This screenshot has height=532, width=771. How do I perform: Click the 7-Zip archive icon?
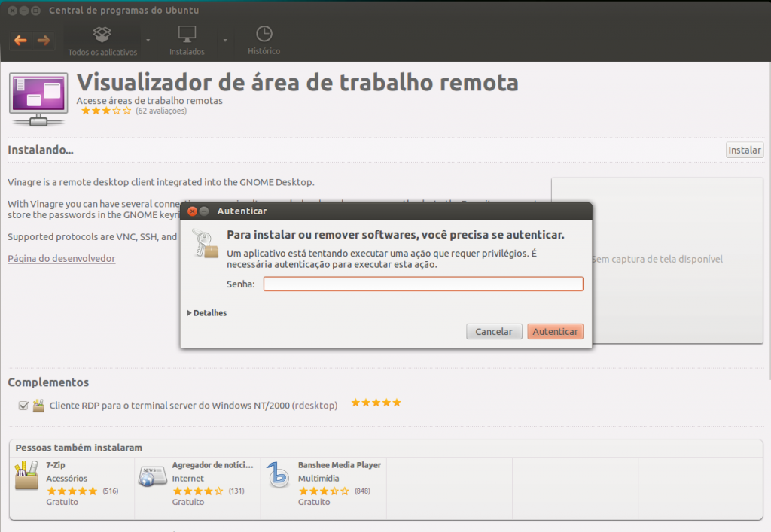(x=26, y=475)
